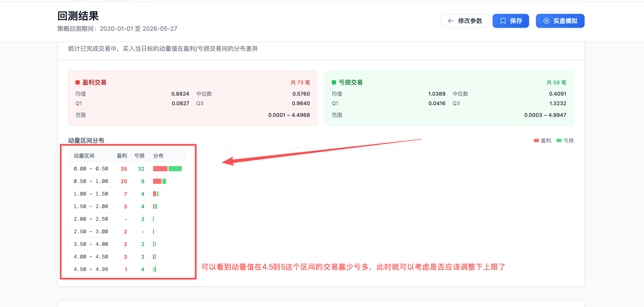Click profit count 35 in first row
The width and height of the screenshot is (644, 307).
124,169
